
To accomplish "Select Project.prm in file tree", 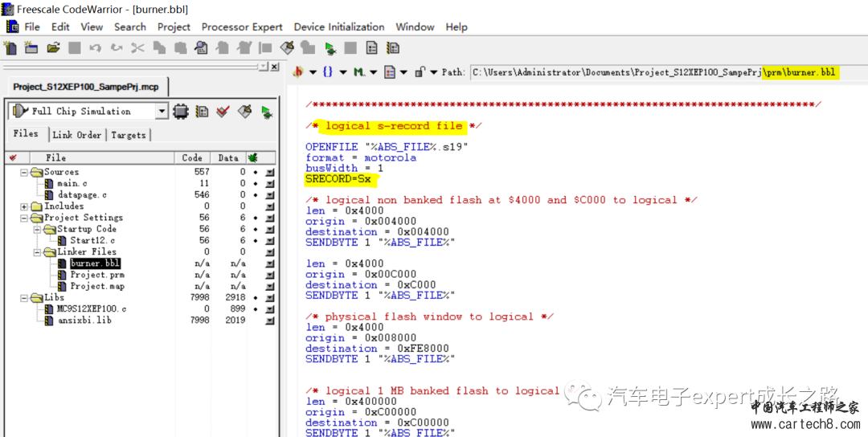I will click(97, 275).
